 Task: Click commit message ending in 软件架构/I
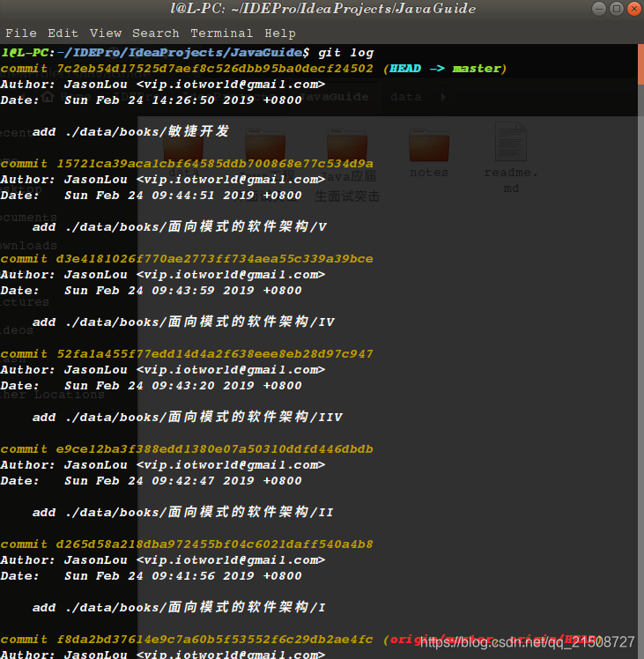point(179,608)
